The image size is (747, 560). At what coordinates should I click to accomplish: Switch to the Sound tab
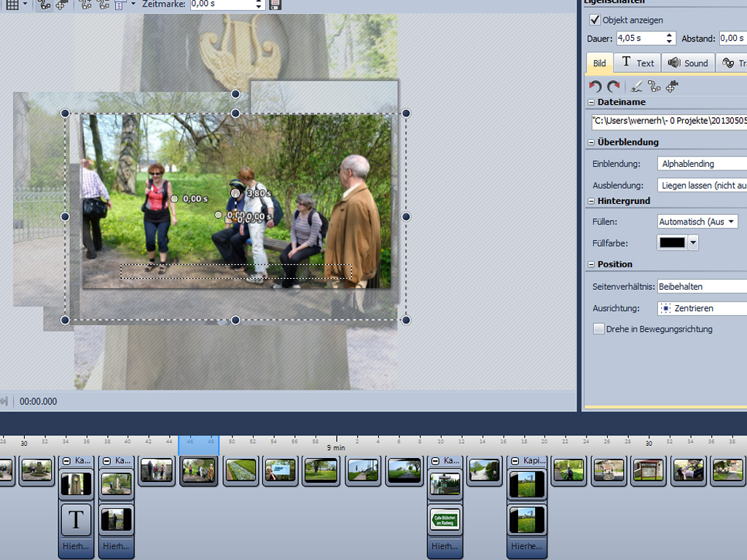pos(688,63)
